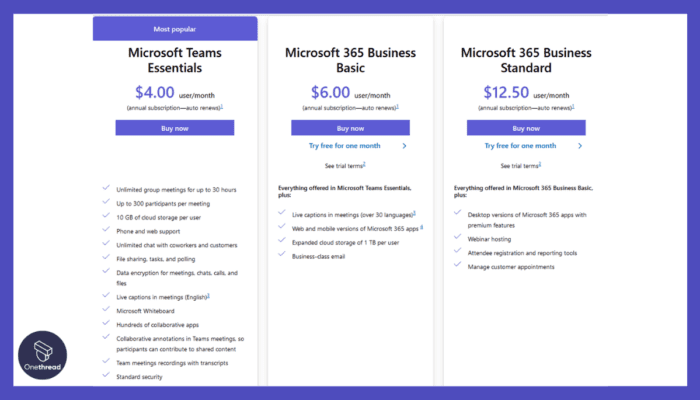
Task: Open footnote after Live captions in meetings (English)
Action: (209, 296)
